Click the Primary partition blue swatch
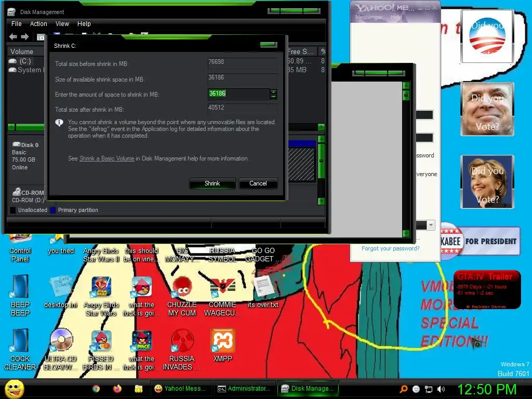The image size is (532, 399). click(x=53, y=210)
